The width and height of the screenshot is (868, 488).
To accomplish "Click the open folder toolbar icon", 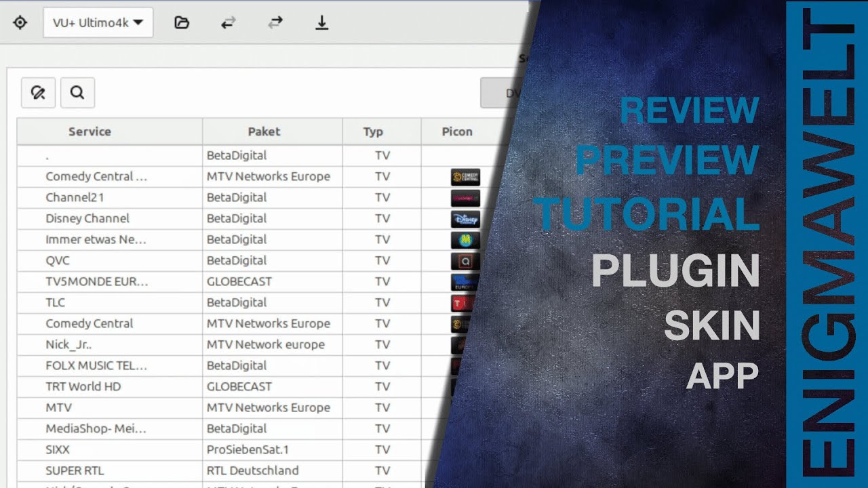I will point(182,23).
